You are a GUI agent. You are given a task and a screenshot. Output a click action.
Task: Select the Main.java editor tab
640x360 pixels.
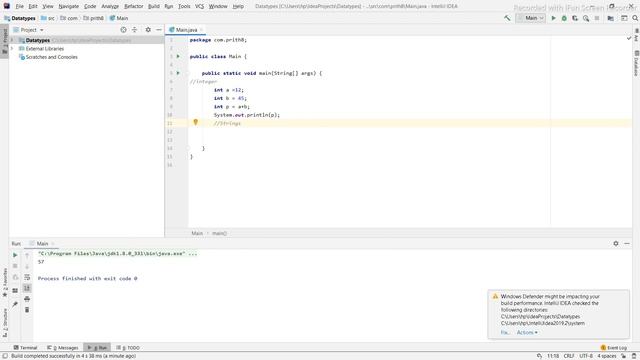click(186, 30)
